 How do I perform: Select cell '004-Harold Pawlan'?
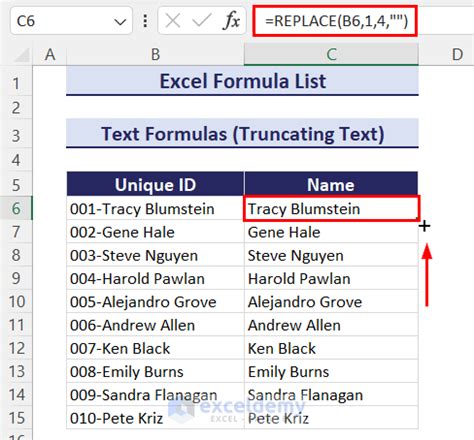point(155,278)
